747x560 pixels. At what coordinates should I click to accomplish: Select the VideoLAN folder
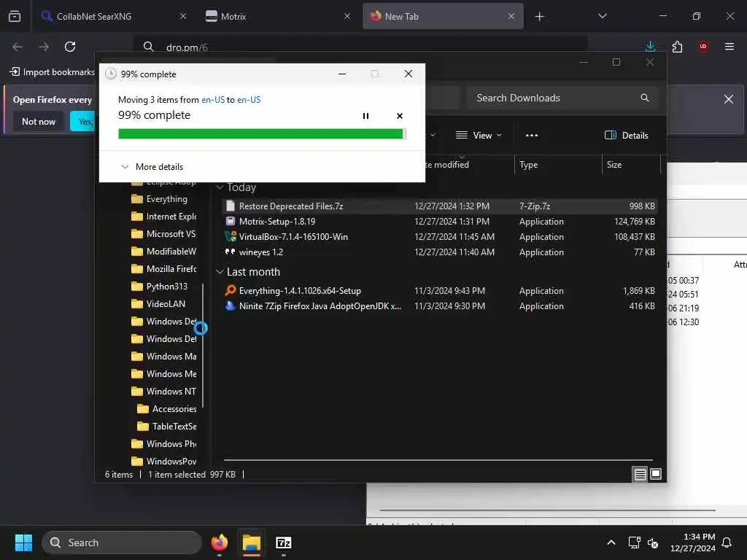point(158,304)
